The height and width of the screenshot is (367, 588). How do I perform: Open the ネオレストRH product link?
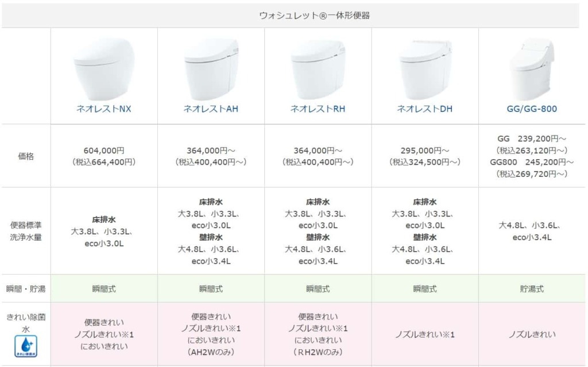318,108
